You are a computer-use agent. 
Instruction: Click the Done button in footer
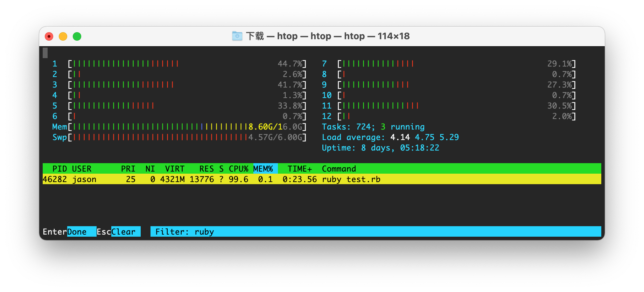tap(82, 232)
